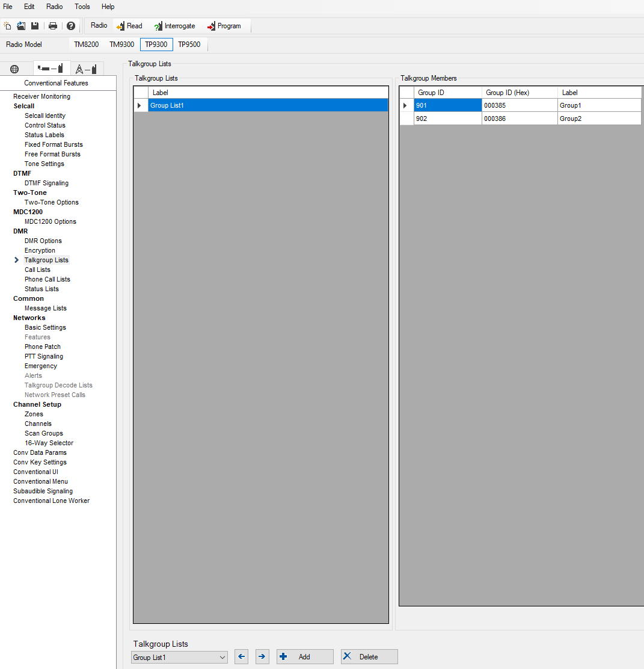Open Call Lists in tree
Image resolution: width=644 pixels, height=669 pixels.
37,270
